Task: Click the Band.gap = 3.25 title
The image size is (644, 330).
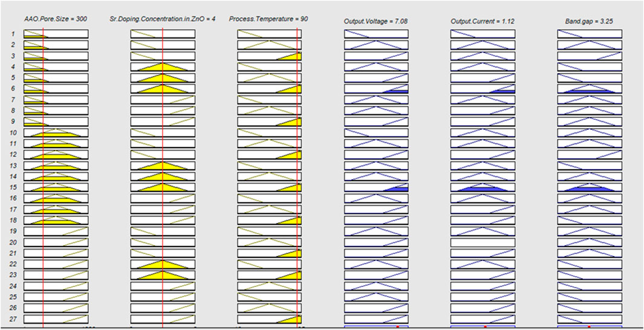Action: pyautogui.click(x=590, y=21)
